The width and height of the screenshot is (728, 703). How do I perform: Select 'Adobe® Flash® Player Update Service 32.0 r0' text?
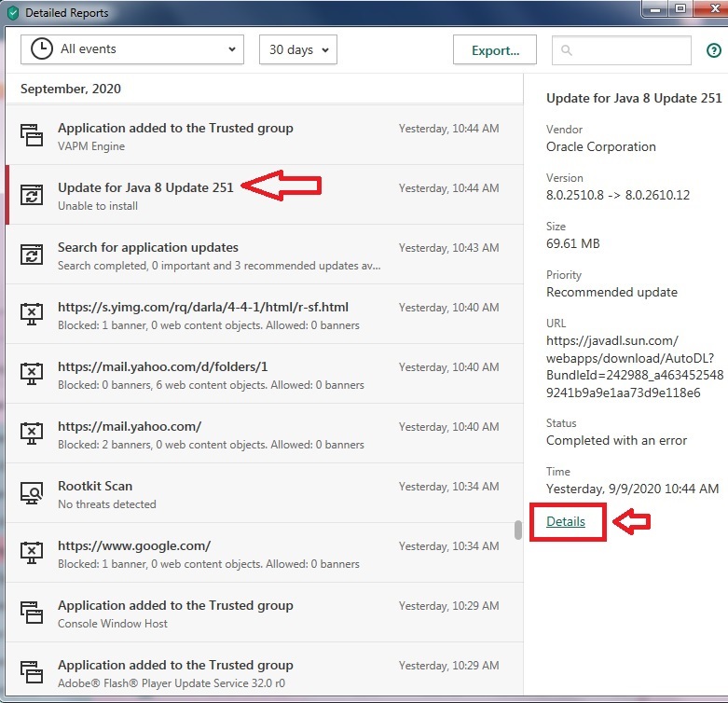point(172,683)
